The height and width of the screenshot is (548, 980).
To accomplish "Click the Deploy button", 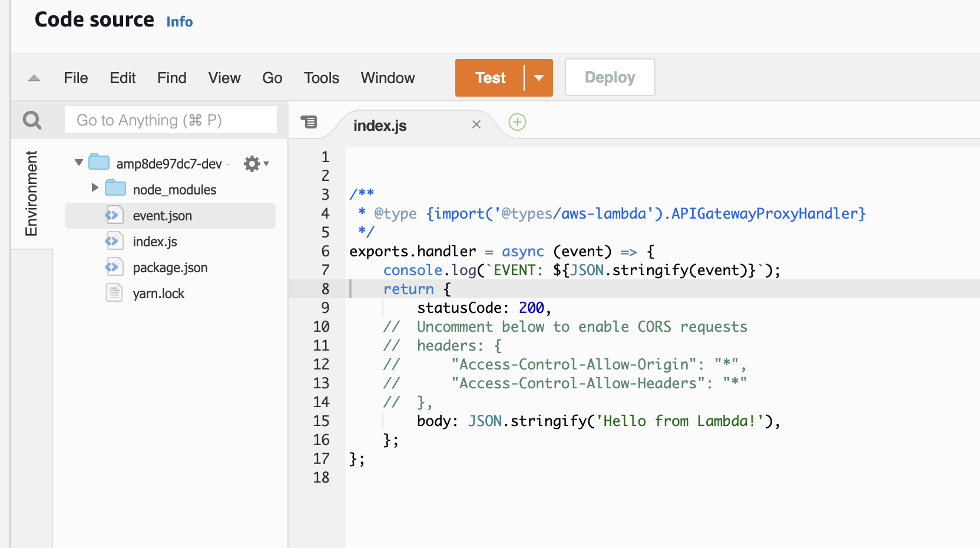I will [x=610, y=77].
